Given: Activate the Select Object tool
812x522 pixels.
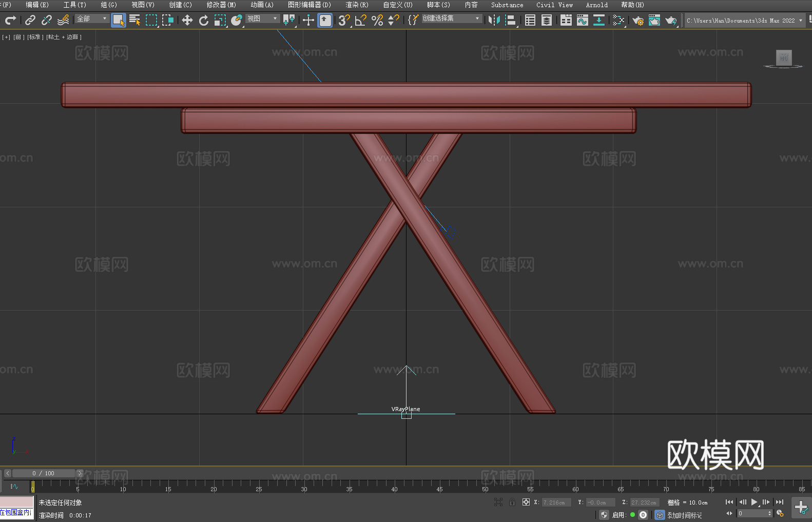Looking at the screenshot, I should (x=119, y=20).
